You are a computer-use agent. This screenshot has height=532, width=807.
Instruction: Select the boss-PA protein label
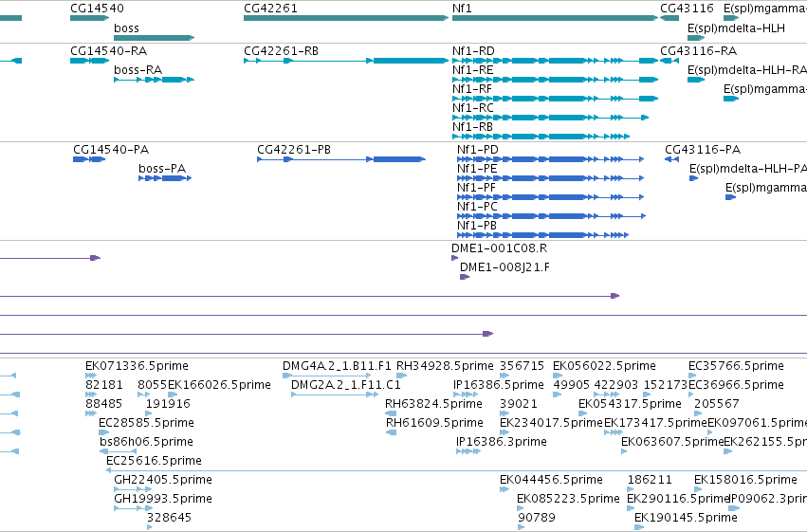pyautogui.click(x=162, y=169)
